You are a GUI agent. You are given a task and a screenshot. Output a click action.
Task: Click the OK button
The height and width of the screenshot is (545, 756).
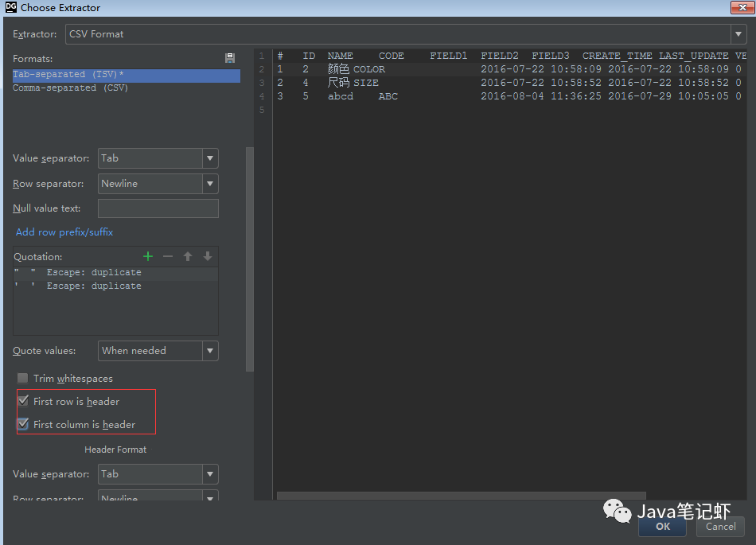(662, 526)
